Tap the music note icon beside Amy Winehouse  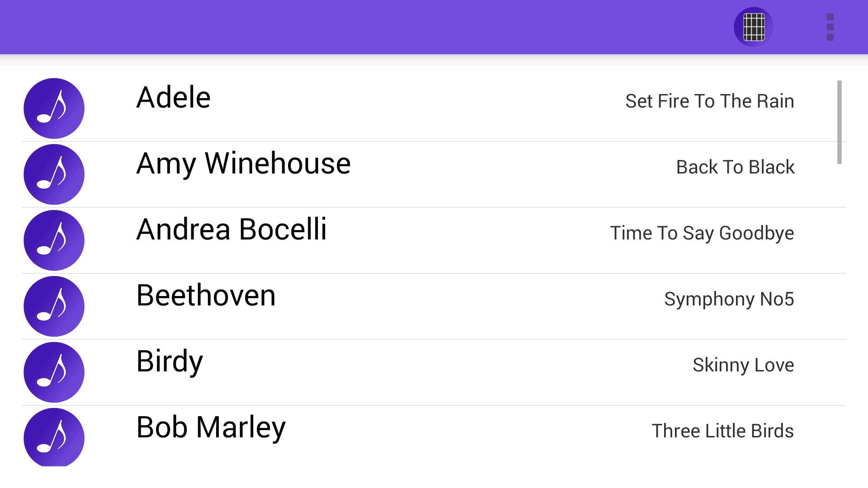coord(54,174)
